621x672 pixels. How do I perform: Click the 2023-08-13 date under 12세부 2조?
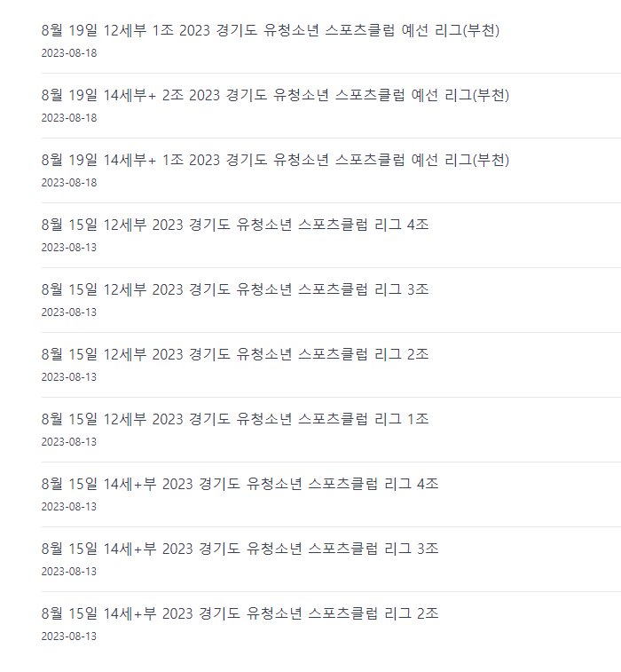coord(69,376)
